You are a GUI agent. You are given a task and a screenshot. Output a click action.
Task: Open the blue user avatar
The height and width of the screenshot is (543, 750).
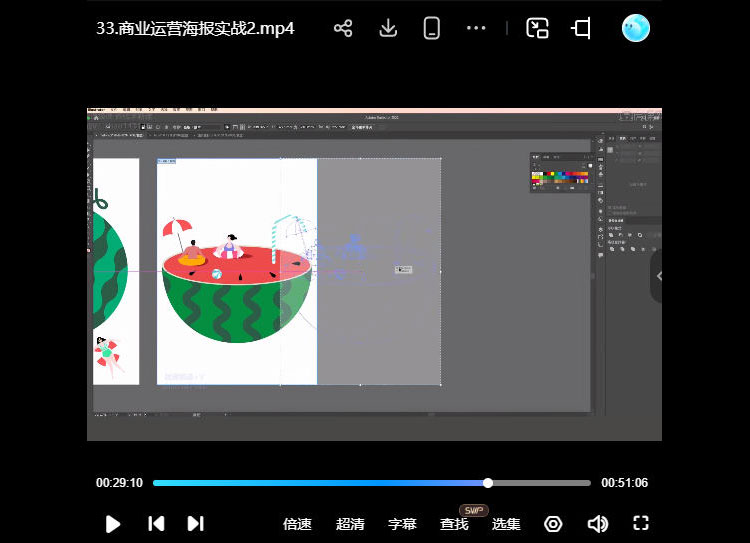coord(635,28)
